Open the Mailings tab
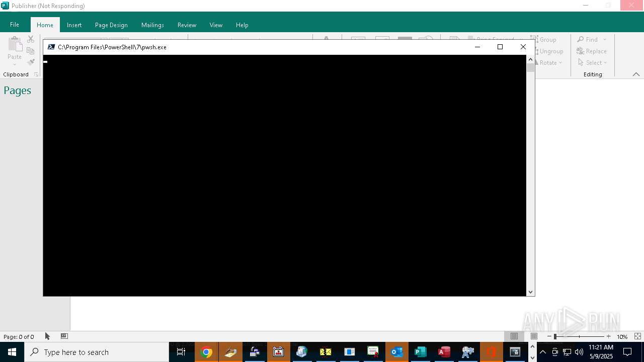Image resolution: width=644 pixels, height=362 pixels. [152, 25]
